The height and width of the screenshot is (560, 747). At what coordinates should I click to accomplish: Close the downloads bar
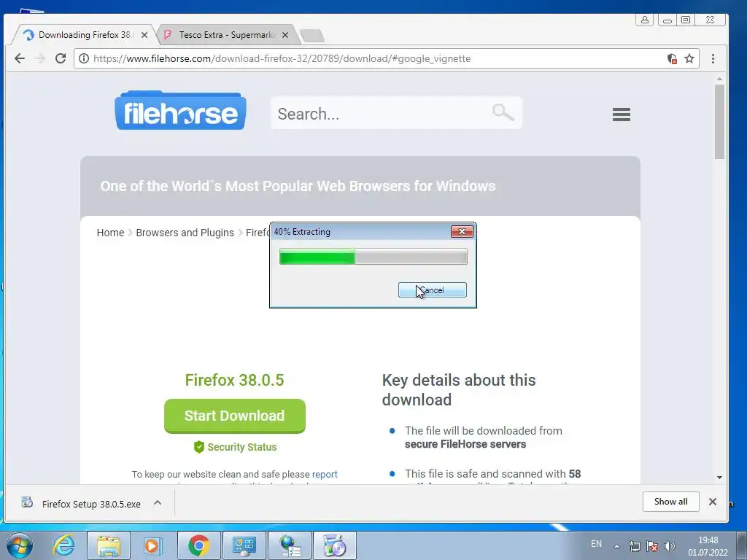pos(712,502)
